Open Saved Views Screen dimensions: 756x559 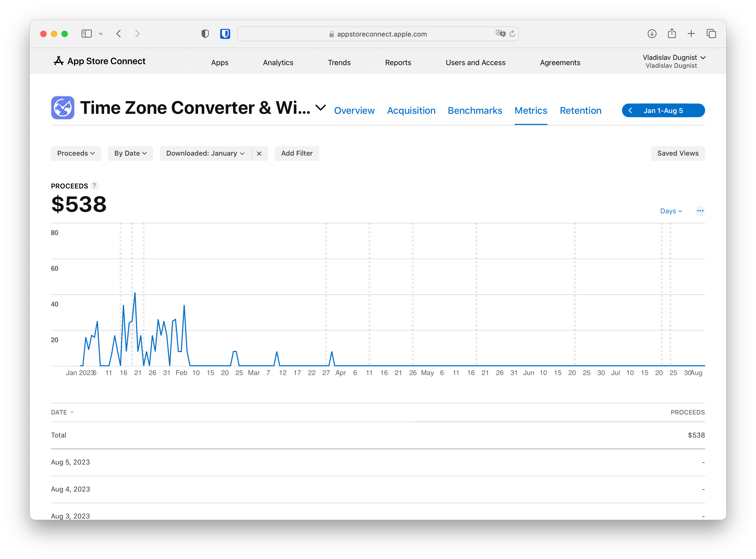[x=677, y=153]
